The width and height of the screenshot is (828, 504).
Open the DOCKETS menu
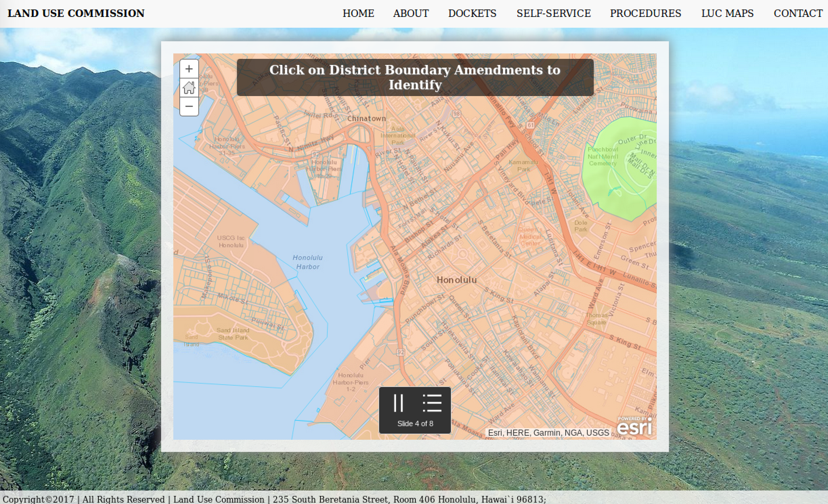472,14
